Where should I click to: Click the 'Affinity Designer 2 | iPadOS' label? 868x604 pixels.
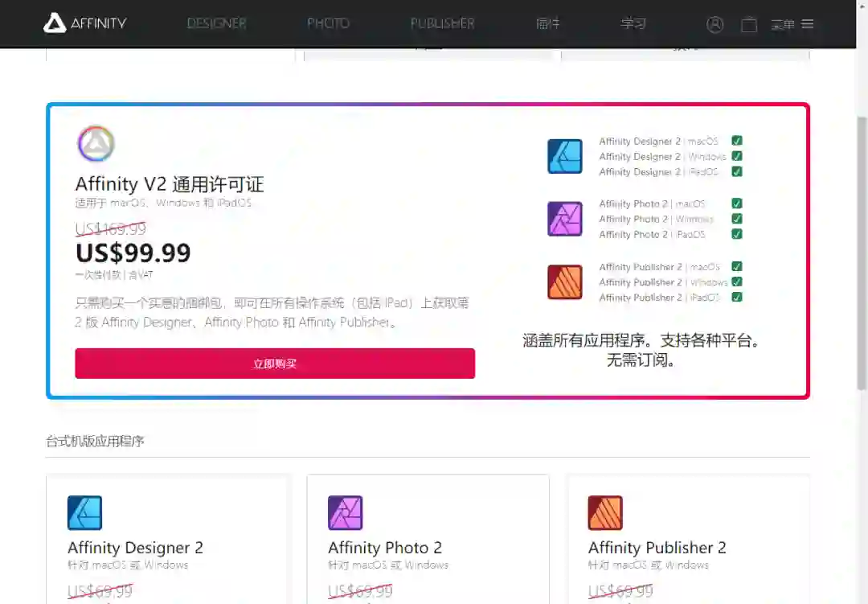[x=659, y=172]
